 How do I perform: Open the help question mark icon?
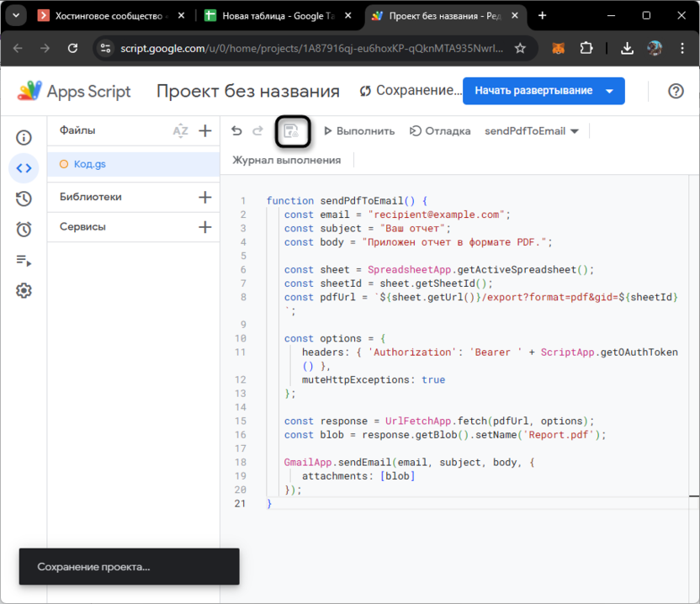(x=676, y=91)
